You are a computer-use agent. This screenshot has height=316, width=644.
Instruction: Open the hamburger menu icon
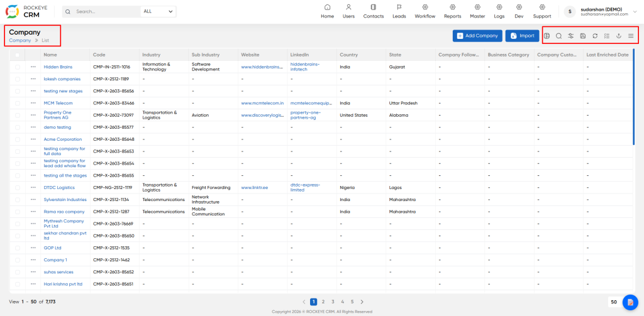(x=631, y=36)
